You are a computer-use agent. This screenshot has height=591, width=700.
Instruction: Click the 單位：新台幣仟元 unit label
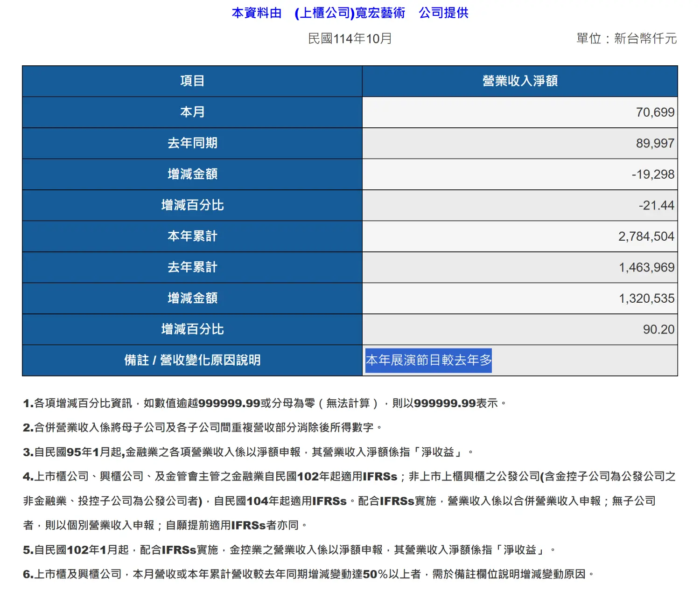626,38
